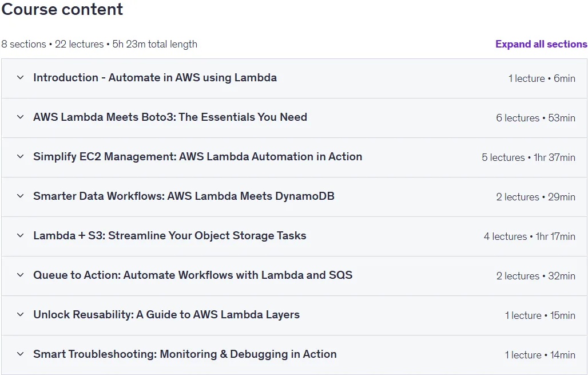This screenshot has height=375, width=588.
Task: Expand the Lambda + S3 section chevron
Action: coord(20,236)
